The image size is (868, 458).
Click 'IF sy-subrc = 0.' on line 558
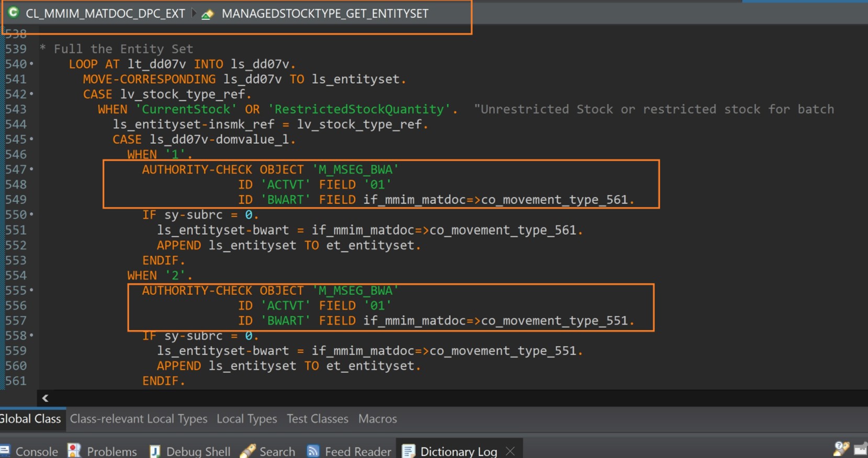(x=200, y=336)
